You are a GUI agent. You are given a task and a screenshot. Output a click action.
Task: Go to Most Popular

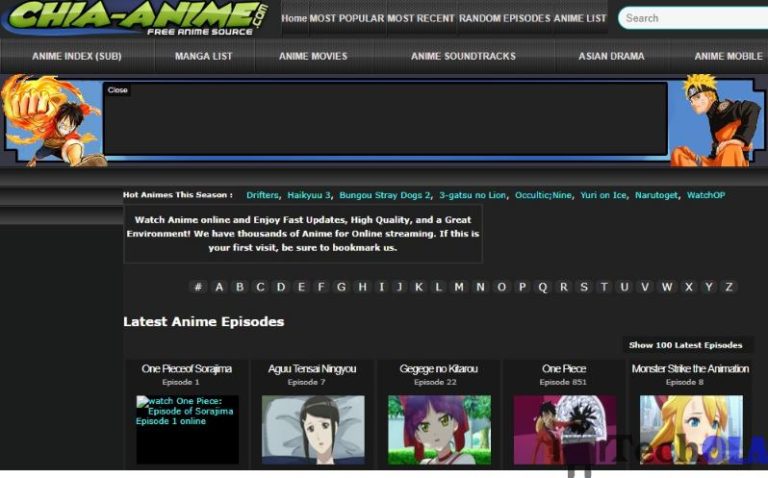pyautogui.click(x=347, y=19)
